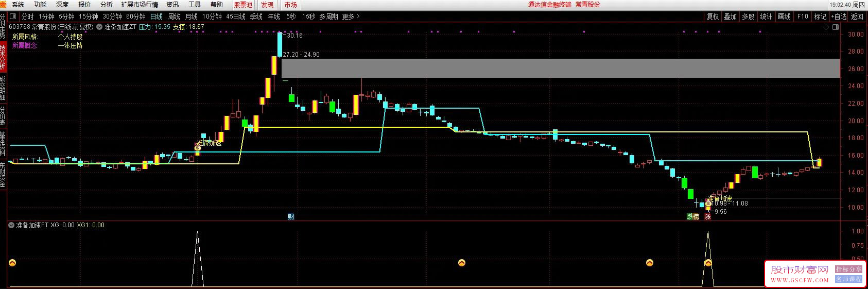Expand 更多 timeframe options
The width and height of the screenshot is (868, 289).
click(351, 16)
